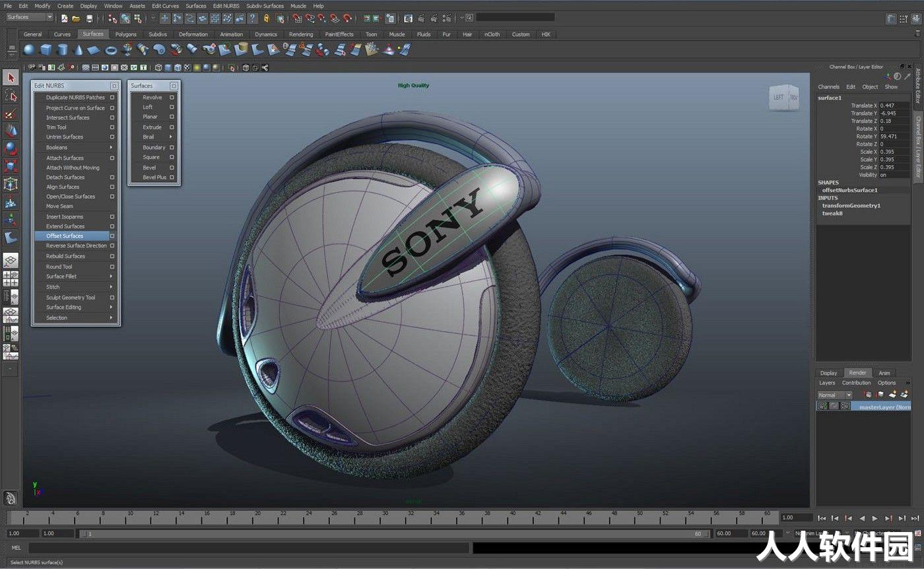Click the Translate X value field
This screenshot has height=569, width=924.
[x=895, y=106]
